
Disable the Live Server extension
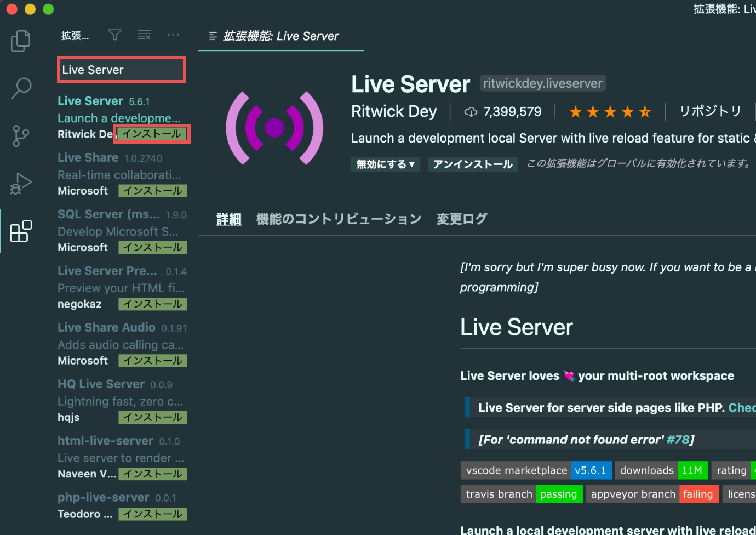379,164
